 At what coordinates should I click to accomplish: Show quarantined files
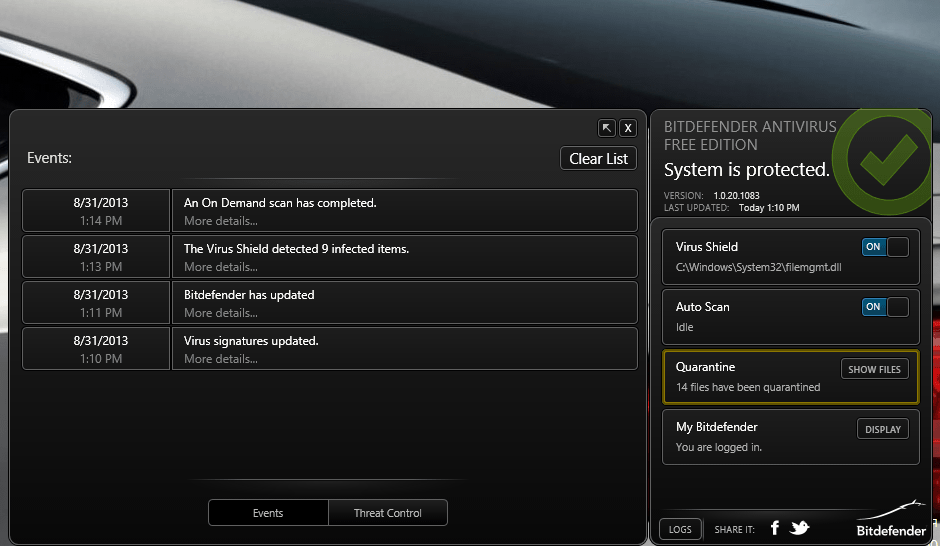pos(874,369)
